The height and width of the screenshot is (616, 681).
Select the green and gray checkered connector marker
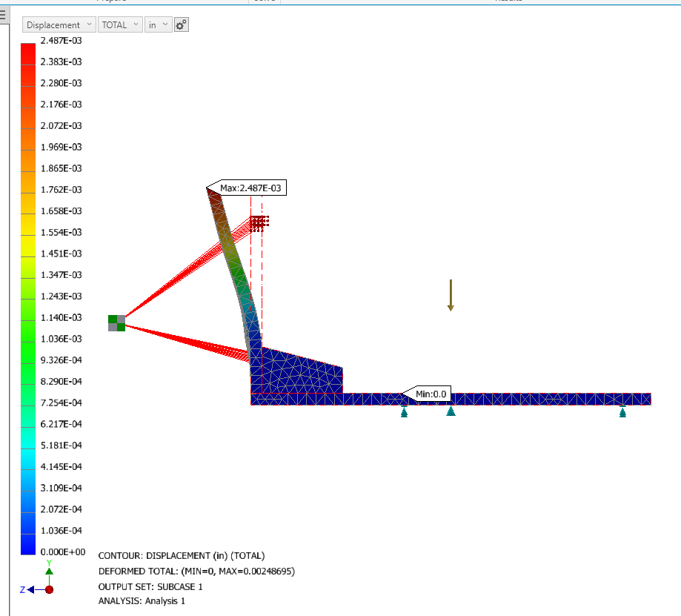coord(116,322)
